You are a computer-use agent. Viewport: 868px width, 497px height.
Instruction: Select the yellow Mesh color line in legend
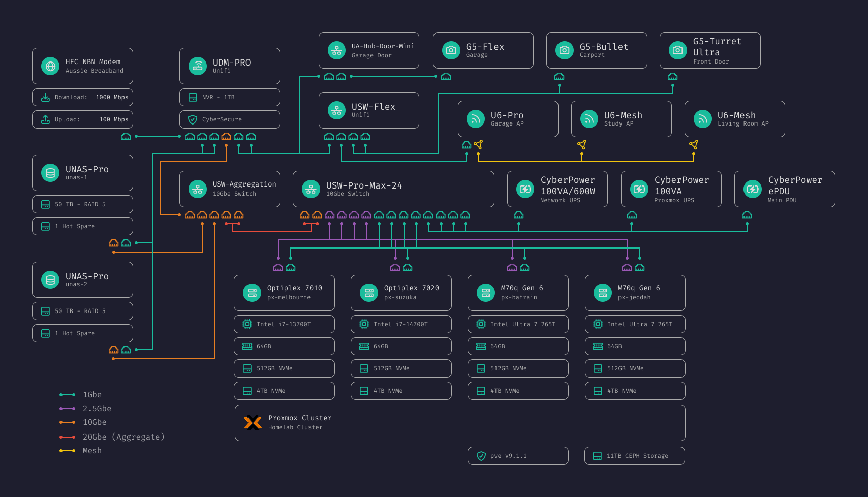66,451
